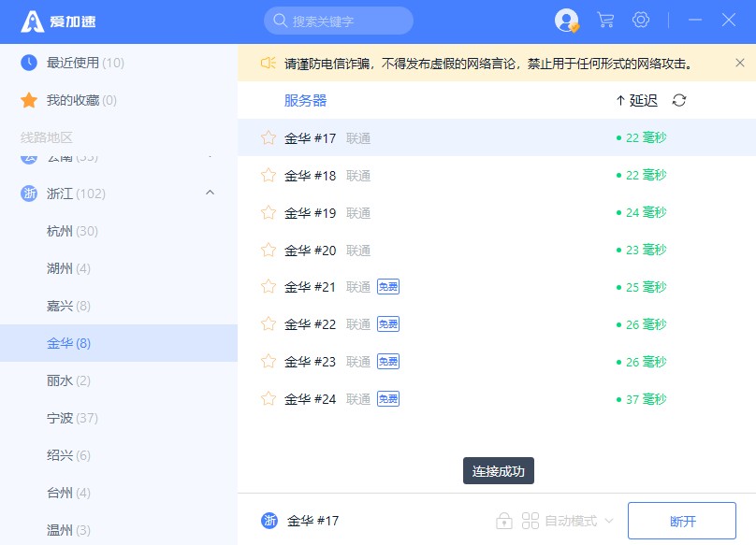Click the speaker announcement icon

[268, 64]
